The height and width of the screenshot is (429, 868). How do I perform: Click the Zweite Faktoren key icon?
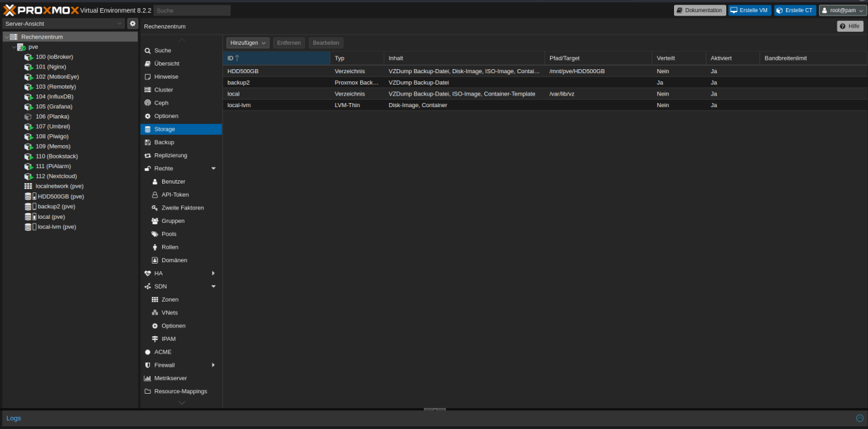[155, 208]
